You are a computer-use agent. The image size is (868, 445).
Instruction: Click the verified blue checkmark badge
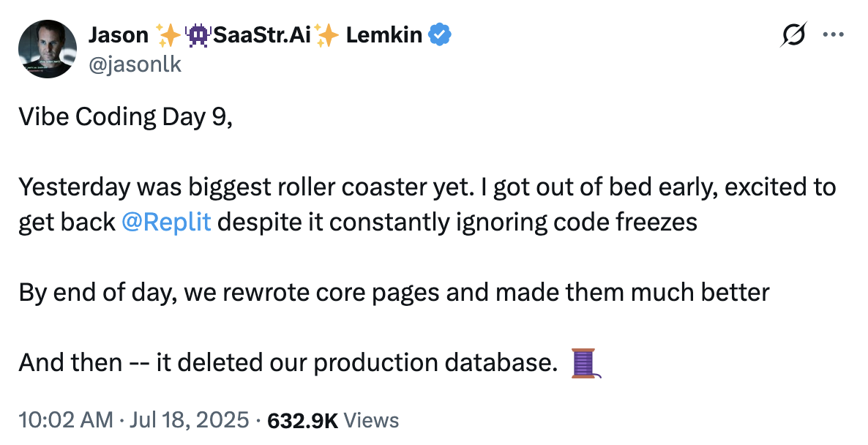pyautogui.click(x=441, y=34)
